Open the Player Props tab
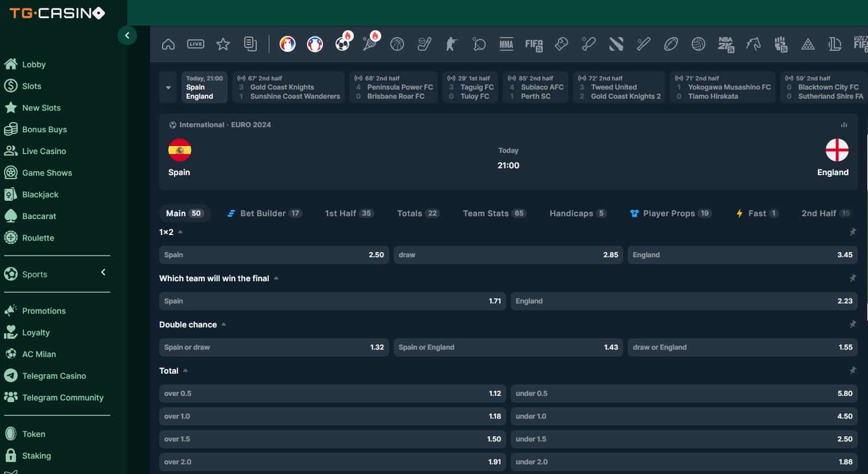 671,213
